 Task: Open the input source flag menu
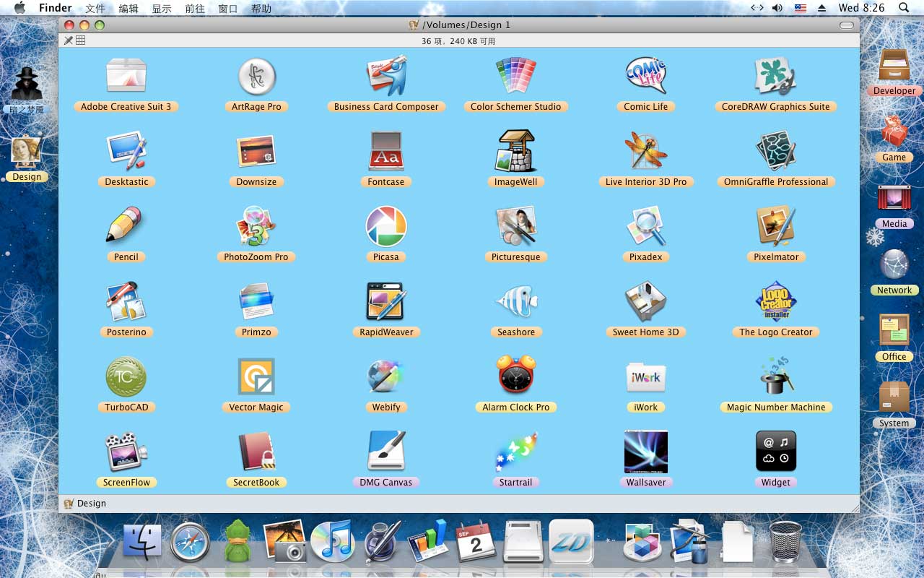click(800, 8)
